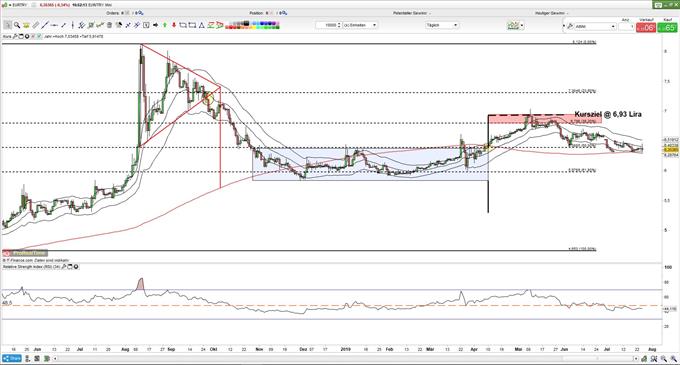Toggle the checkbox beside Orders
The height and width of the screenshot is (365, 680).
coord(127,13)
